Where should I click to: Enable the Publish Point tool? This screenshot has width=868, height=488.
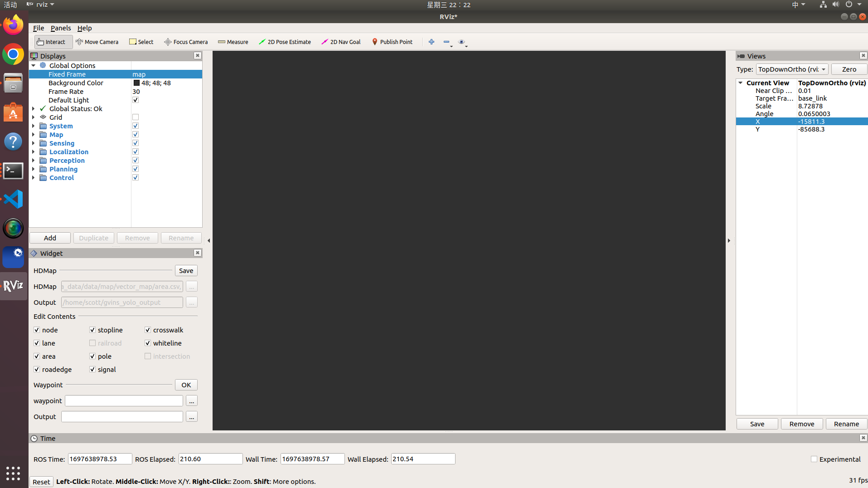[392, 42]
